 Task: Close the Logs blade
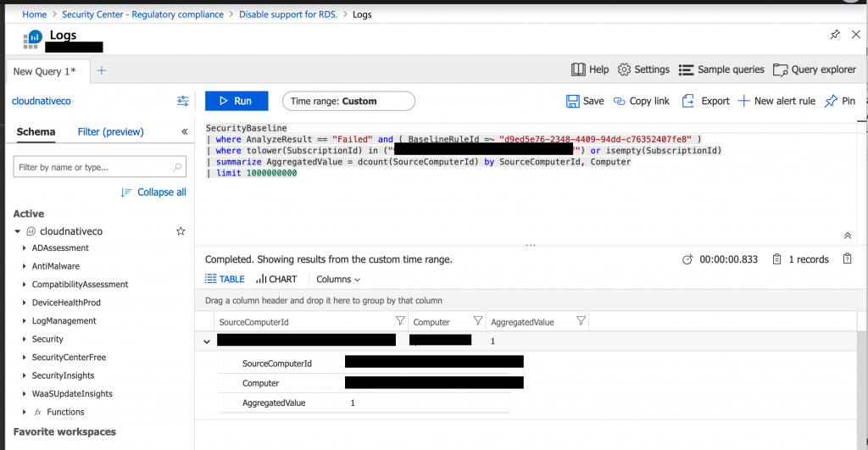point(856,34)
